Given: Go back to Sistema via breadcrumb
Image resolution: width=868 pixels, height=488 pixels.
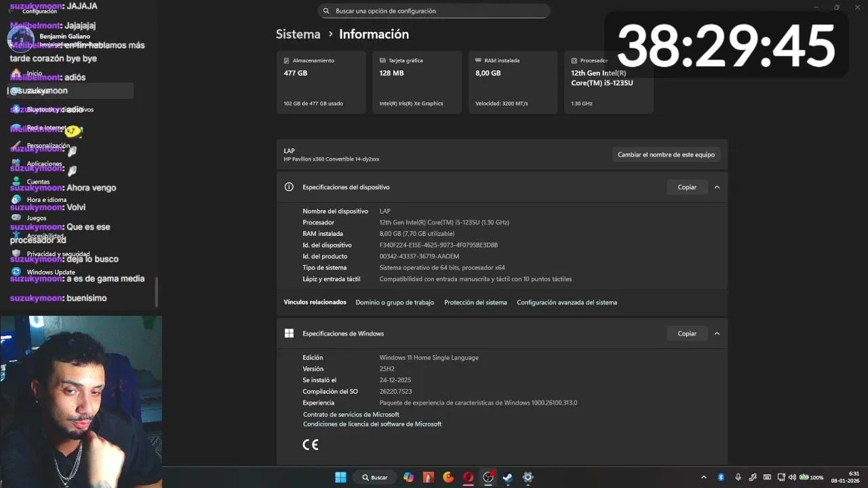Looking at the screenshot, I should [x=298, y=34].
